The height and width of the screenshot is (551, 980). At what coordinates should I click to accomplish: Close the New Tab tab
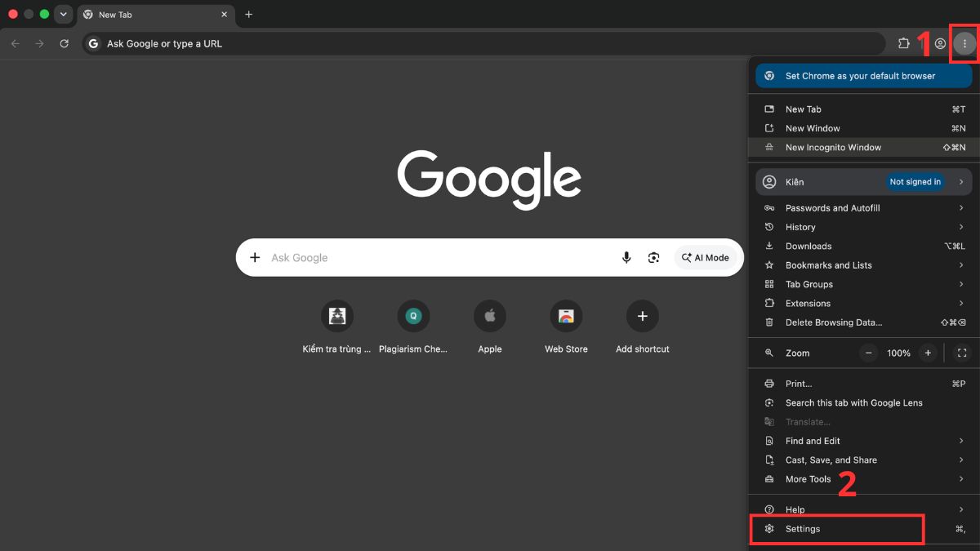[224, 15]
